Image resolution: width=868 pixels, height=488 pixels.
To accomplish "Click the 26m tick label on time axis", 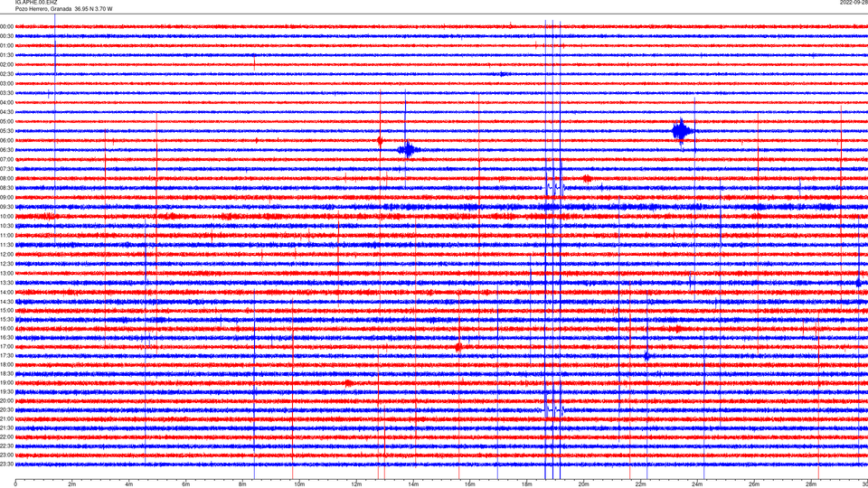I will point(754,484).
